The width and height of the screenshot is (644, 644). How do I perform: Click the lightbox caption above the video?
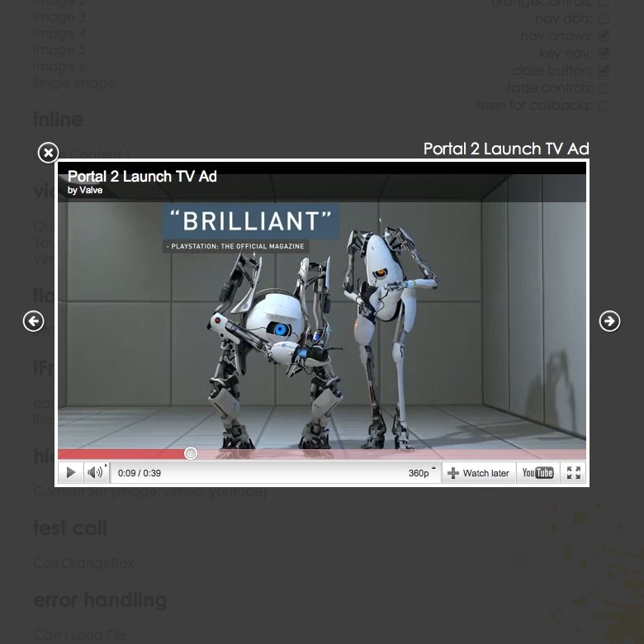pyautogui.click(x=506, y=149)
